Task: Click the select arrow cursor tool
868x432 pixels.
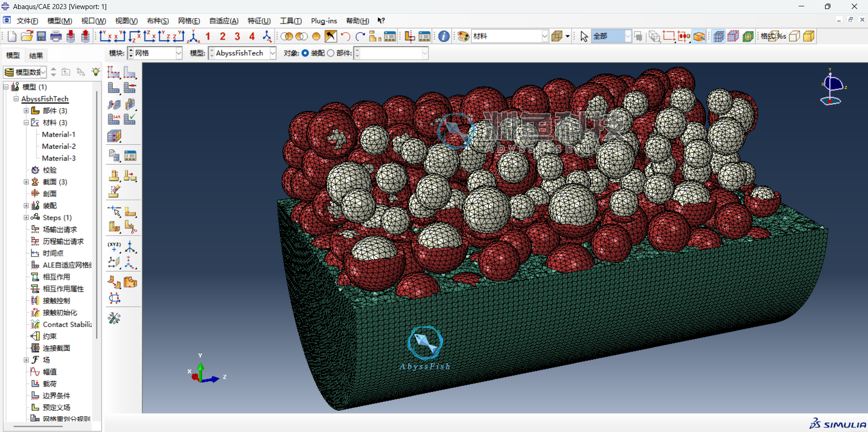Action: coord(584,36)
